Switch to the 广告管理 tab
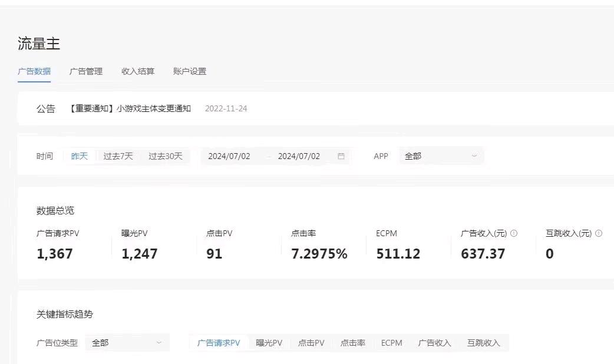 86,71
